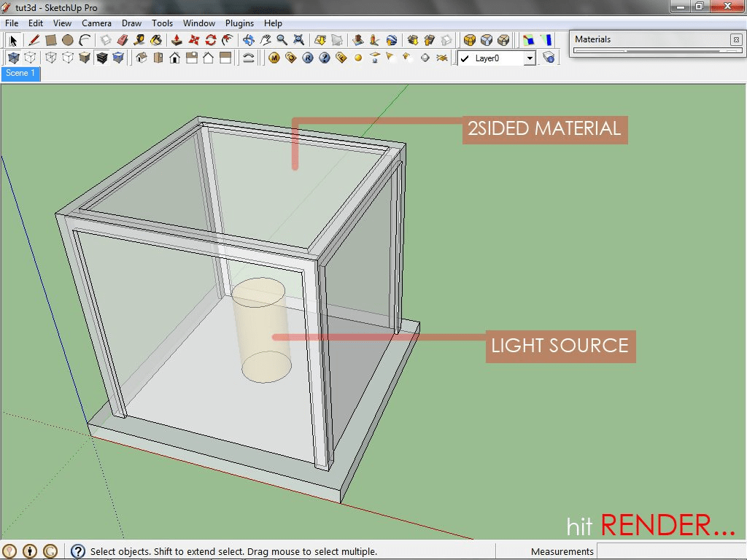The image size is (747, 560).
Task: Add a V-Ray spot light
Action: coord(391,58)
